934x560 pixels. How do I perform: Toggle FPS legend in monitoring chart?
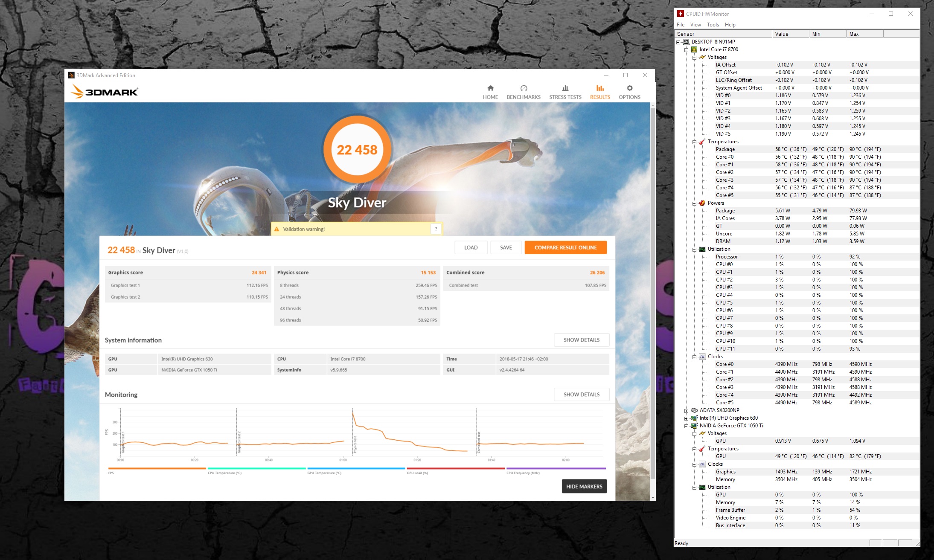coord(157,470)
